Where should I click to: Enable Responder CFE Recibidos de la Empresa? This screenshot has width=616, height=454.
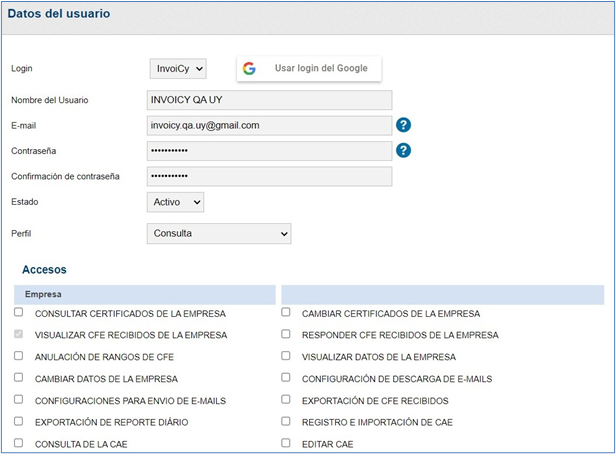(x=286, y=335)
